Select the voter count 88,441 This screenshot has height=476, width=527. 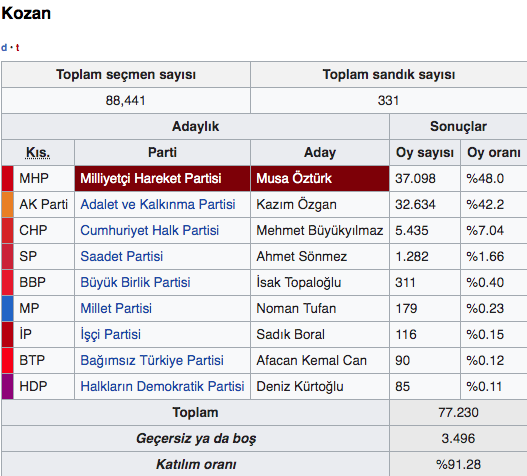(x=125, y=101)
